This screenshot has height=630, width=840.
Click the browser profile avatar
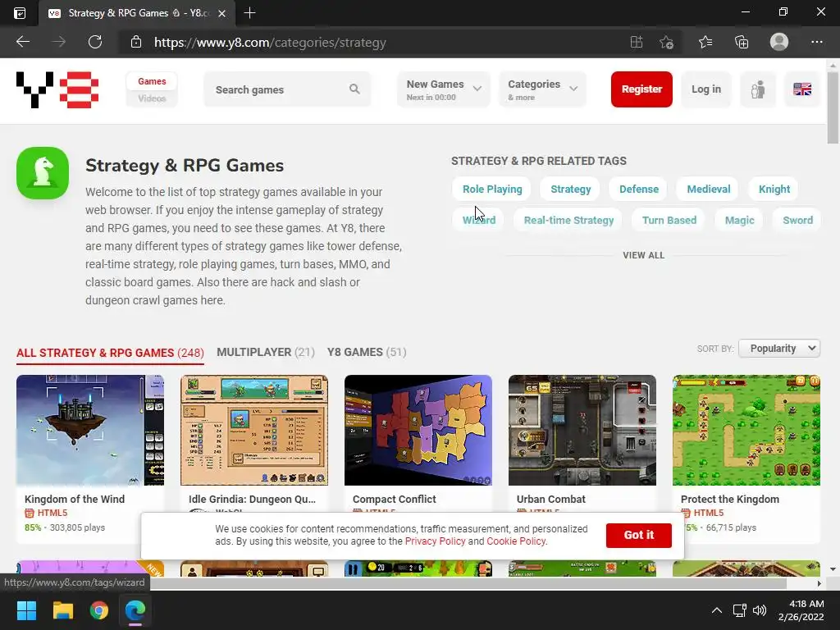(x=779, y=42)
